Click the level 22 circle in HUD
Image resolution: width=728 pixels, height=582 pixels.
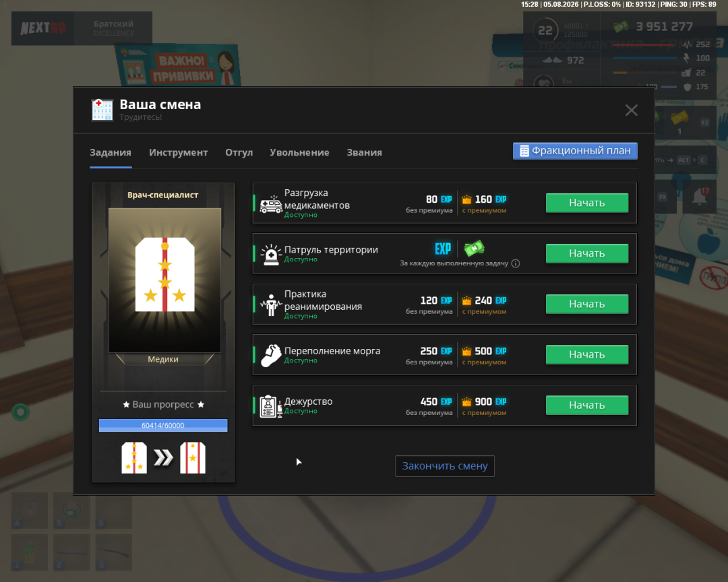pos(545,30)
